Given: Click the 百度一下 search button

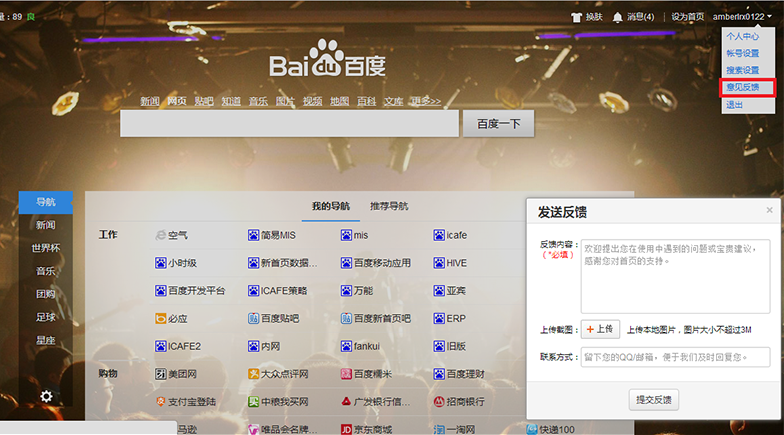Looking at the screenshot, I should click(x=498, y=124).
